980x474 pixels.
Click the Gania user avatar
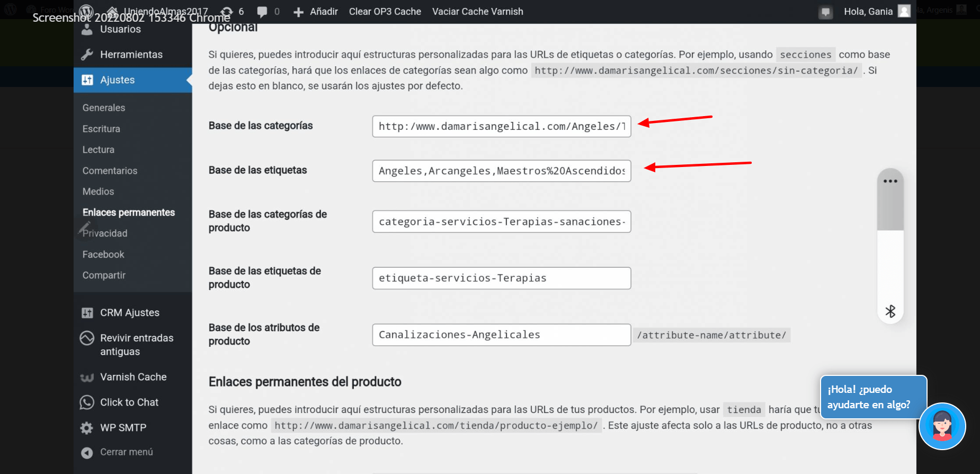[904, 11]
